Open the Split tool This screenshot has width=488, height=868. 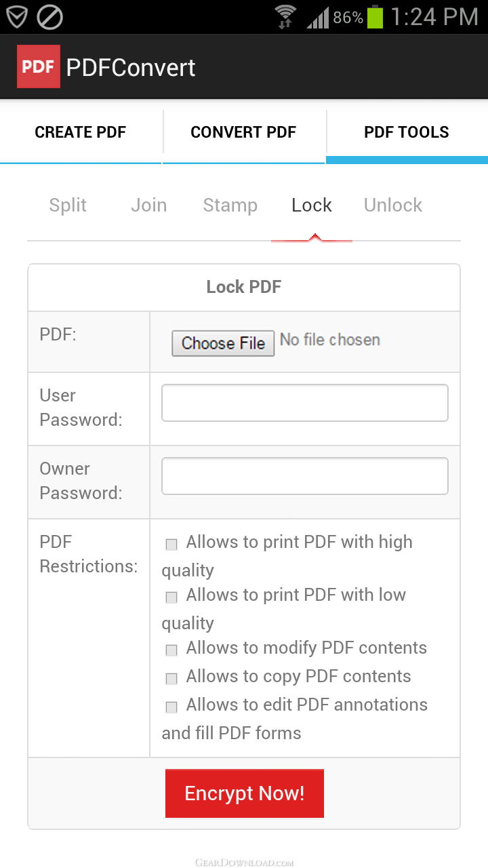click(x=68, y=205)
